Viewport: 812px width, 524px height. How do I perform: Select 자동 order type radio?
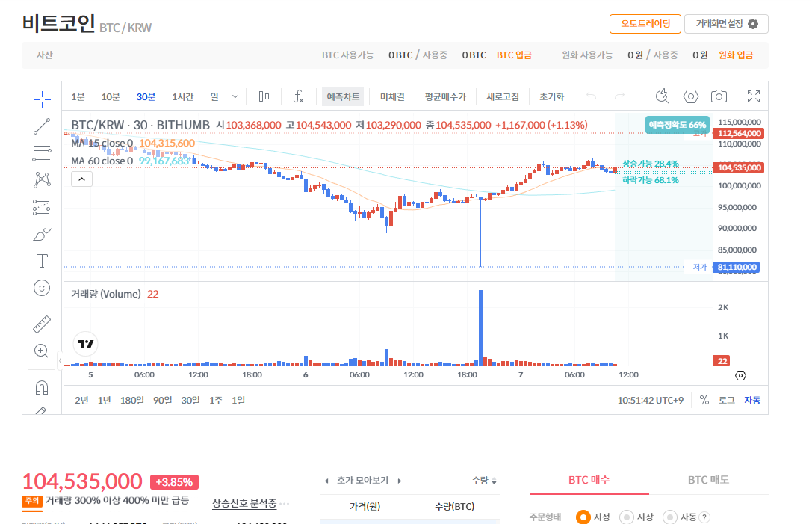(670, 517)
